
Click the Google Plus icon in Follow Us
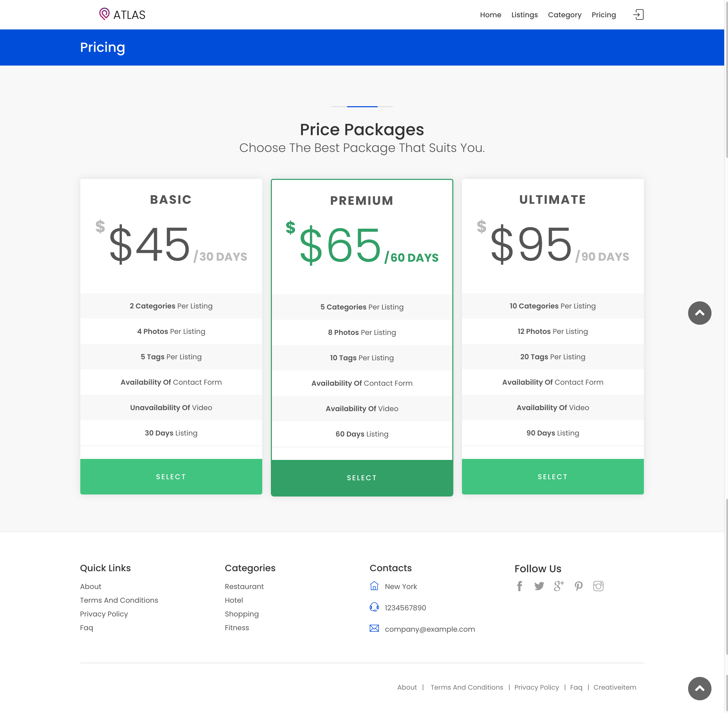(x=558, y=586)
